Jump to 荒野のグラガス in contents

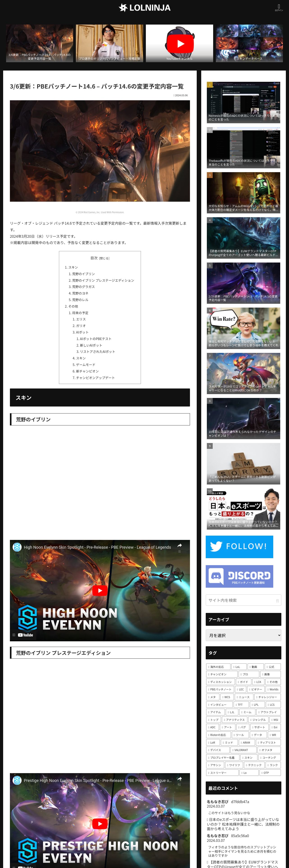(x=84, y=287)
